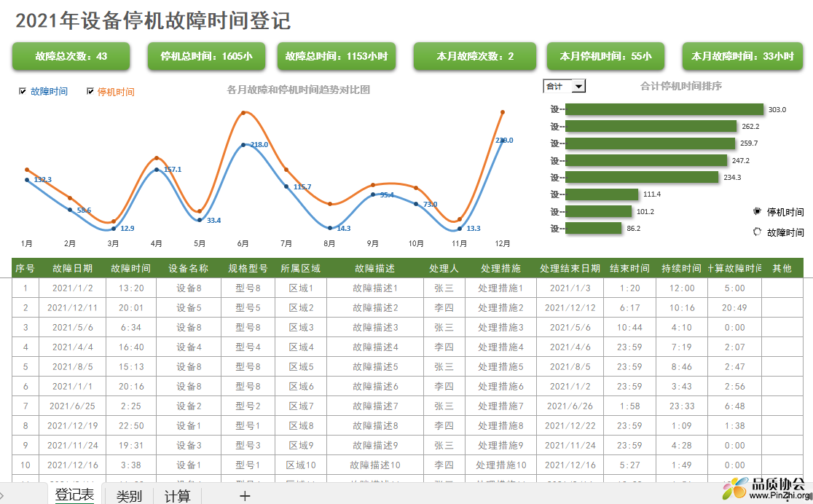Select the 区域5 cell
813x504 pixels.
point(301,366)
